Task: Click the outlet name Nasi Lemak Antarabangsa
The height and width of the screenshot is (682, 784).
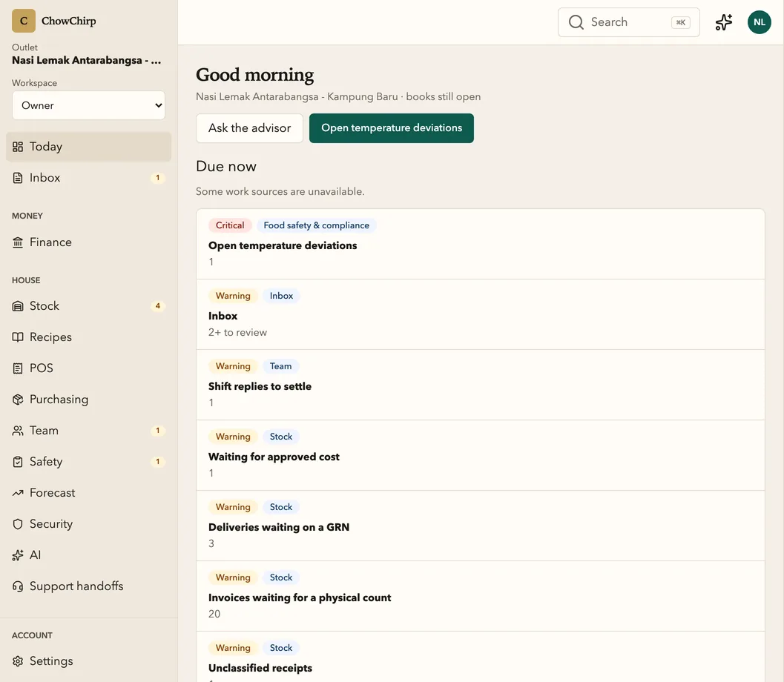Action: tap(87, 61)
